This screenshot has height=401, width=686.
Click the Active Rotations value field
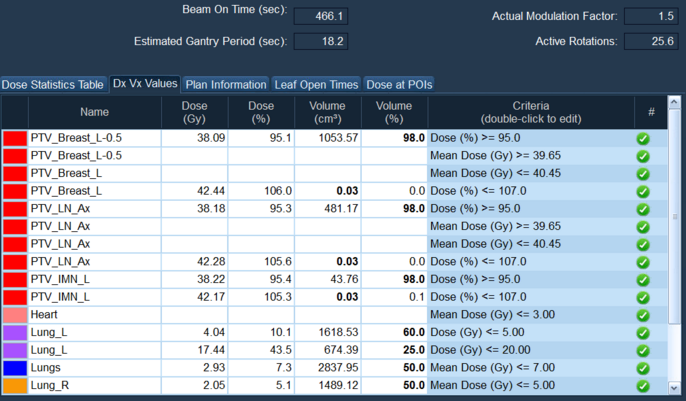(650, 41)
